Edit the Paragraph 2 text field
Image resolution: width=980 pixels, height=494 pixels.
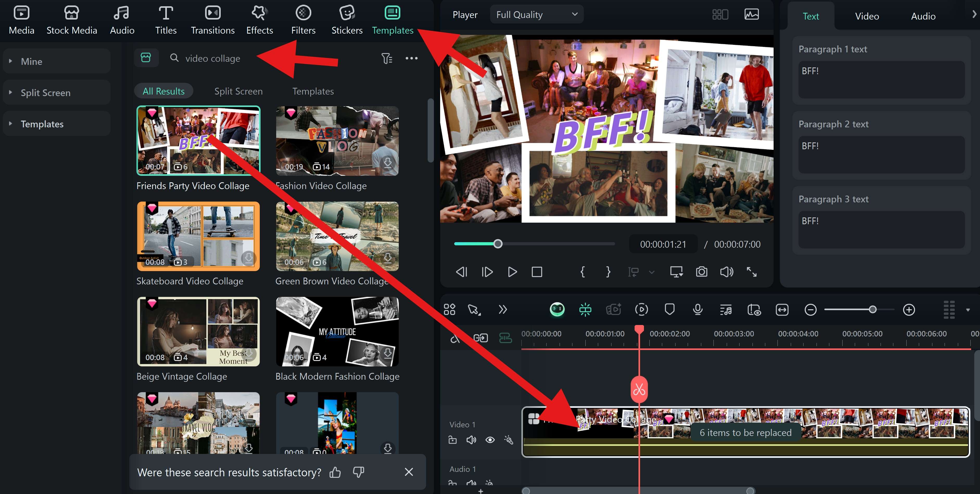click(881, 154)
